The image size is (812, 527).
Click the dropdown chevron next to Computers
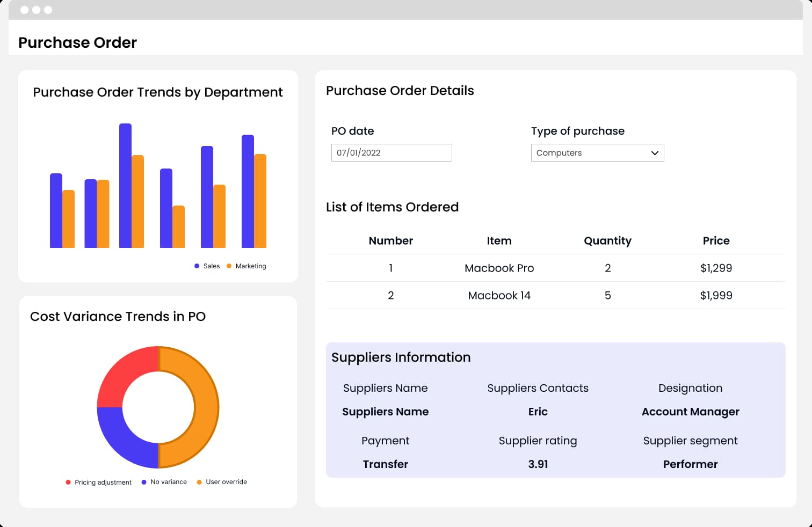click(655, 153)
